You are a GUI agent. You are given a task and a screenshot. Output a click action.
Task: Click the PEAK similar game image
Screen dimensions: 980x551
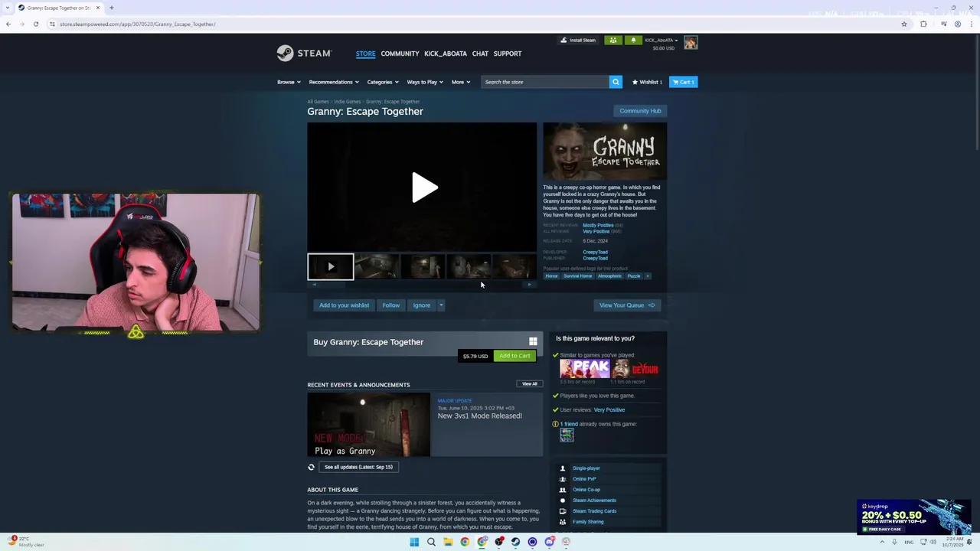[x=584, y=369]
